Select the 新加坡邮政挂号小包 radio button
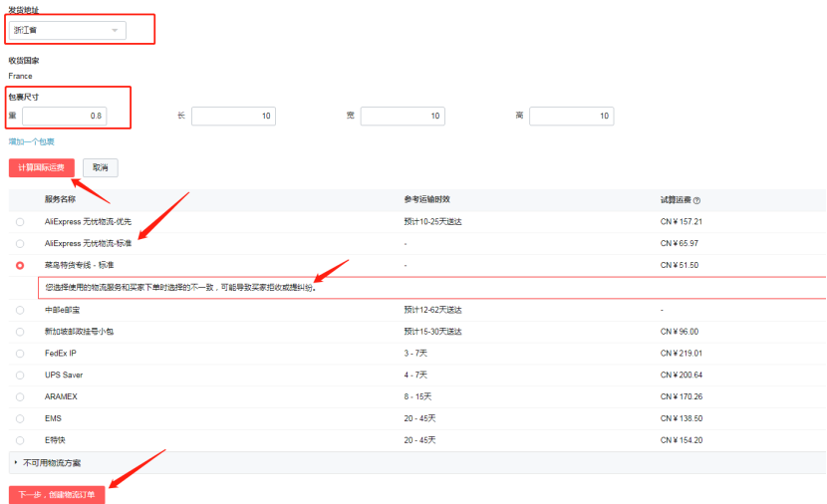827x504 pixels. click(20, 332)
